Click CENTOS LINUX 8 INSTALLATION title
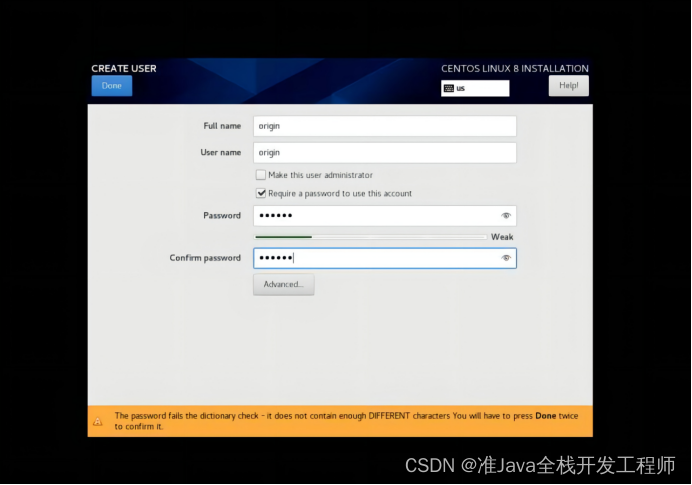This screenshot has width=692, height=485. click(x=515, y=68)
